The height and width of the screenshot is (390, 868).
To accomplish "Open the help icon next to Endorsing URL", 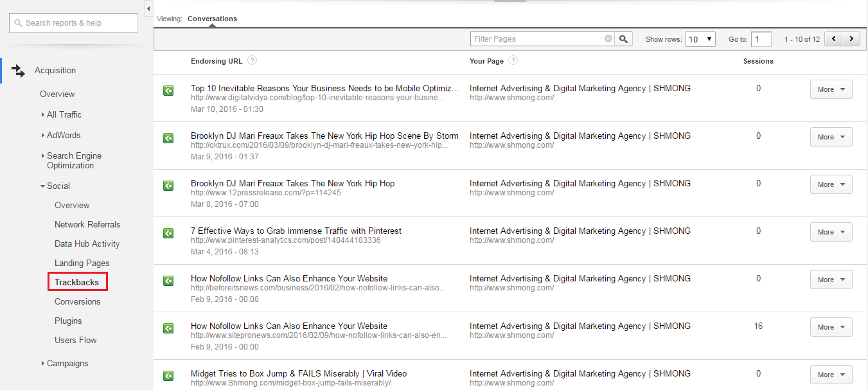I will pos(252,60).
